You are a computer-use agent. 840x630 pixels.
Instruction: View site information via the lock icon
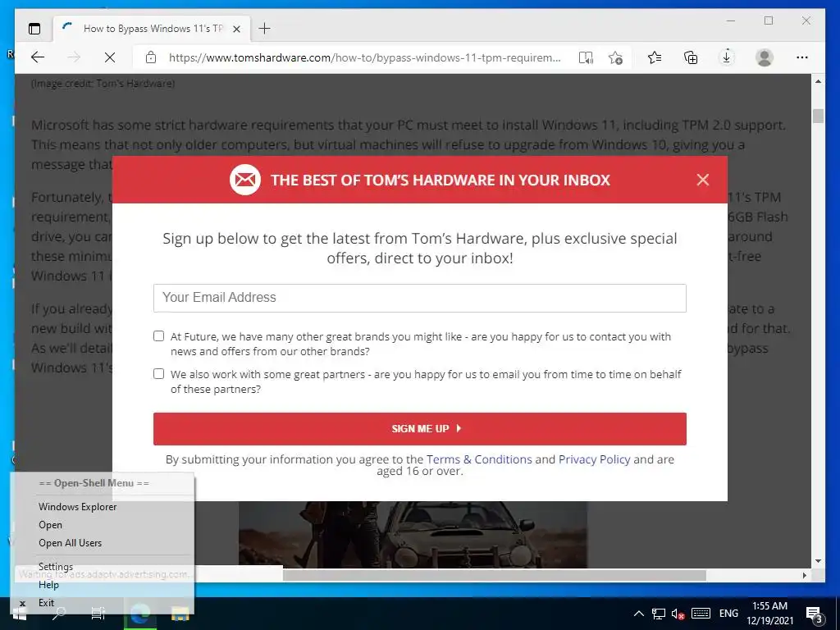click(x=151, y=57)
